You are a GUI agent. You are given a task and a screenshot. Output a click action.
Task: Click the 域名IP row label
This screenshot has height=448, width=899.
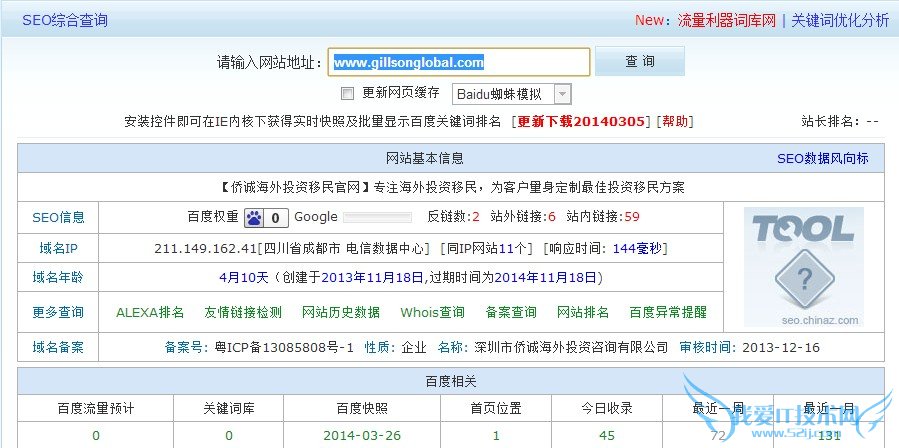[x=58, y=248]
